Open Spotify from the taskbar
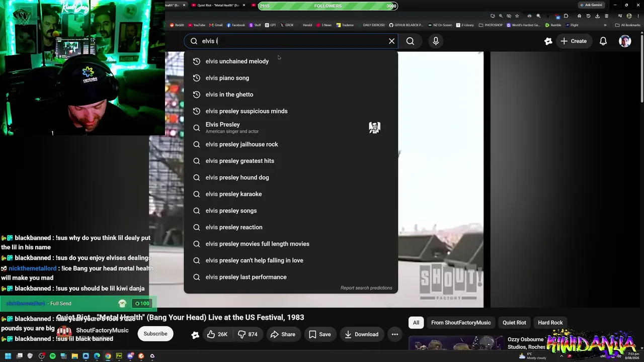The height and width of the screenshot is (362, 644). click(52, 356)
